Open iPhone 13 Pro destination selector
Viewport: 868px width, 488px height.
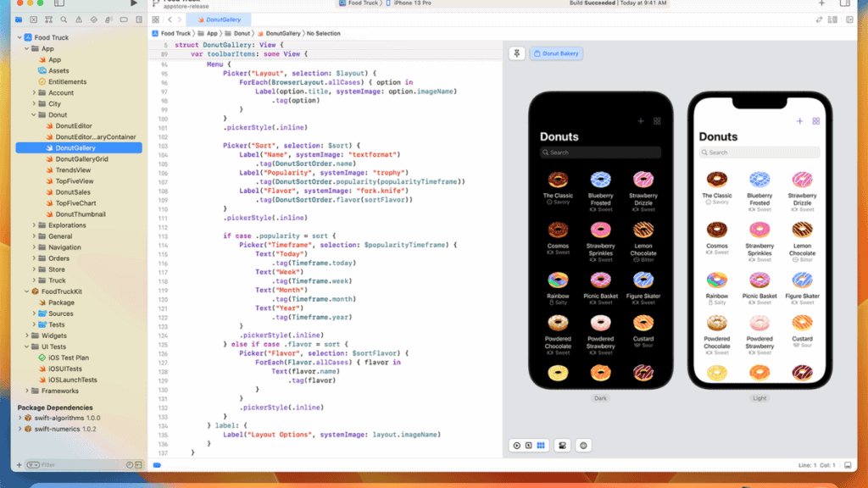pyautogui.click(x=409, y=3)
